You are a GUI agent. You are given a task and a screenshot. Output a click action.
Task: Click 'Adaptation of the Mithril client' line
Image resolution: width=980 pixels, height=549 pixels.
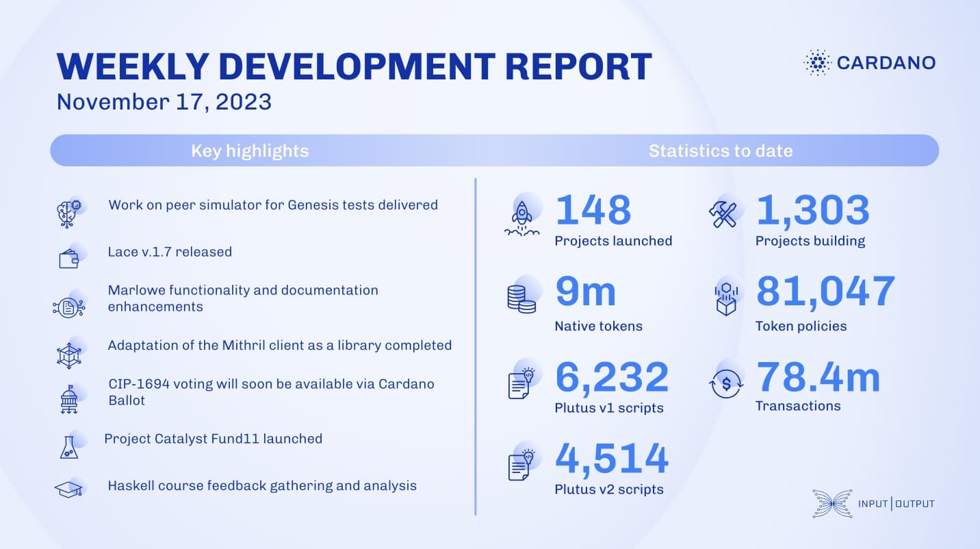(280, 345)
